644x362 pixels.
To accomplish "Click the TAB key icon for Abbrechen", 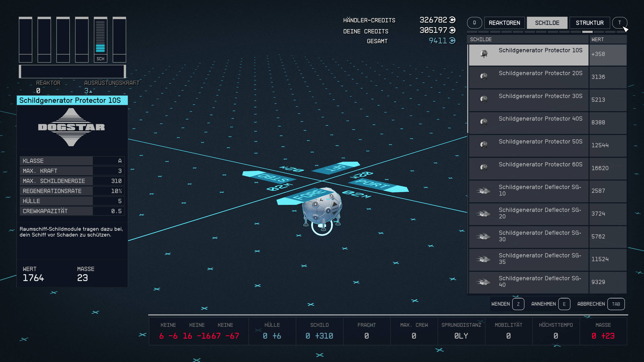I will tap(616, 304).
